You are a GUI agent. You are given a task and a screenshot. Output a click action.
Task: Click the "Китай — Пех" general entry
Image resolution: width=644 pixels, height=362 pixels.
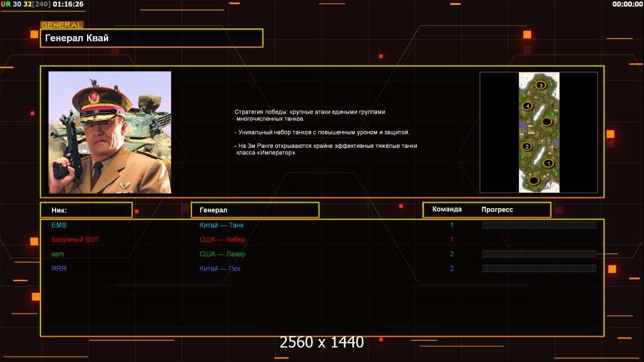220,268
